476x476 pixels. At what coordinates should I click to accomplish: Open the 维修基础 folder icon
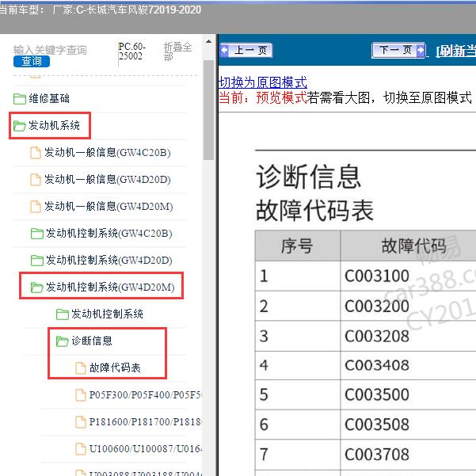pos(20,99)
